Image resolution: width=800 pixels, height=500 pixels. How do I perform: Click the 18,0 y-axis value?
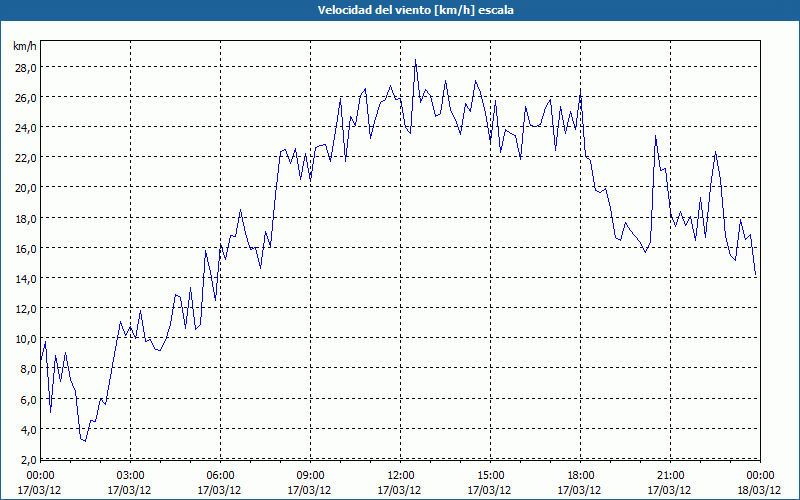click(25, 218)
